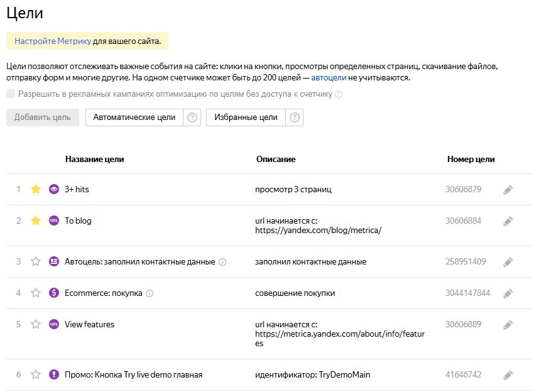
Task: Edit the View features goal
Action: coord(508,325)
